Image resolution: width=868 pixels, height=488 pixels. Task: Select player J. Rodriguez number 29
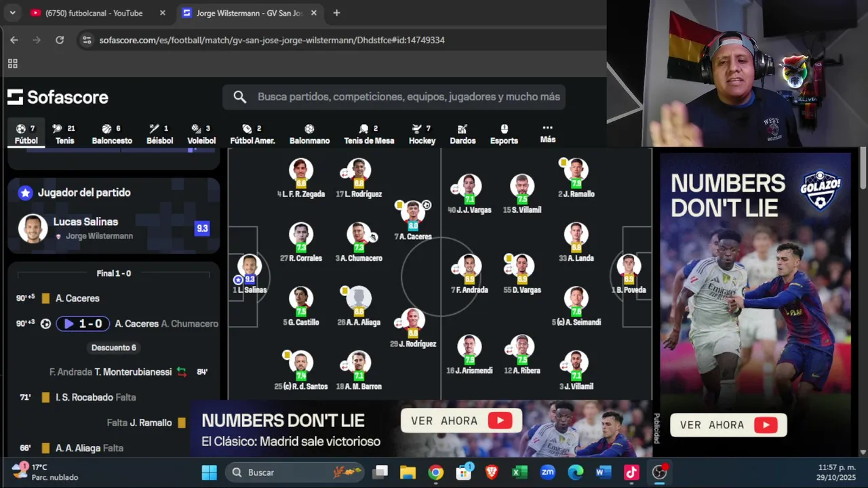[x=412, y=327]
